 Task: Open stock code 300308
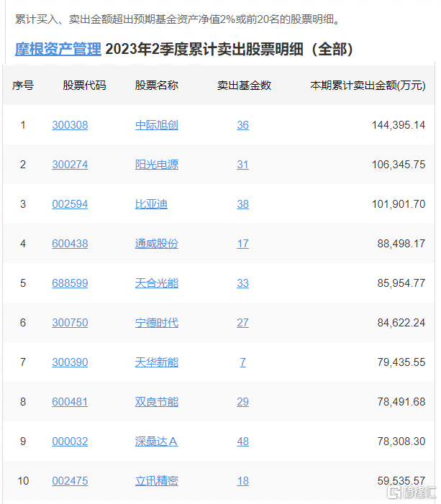(70, 125)
